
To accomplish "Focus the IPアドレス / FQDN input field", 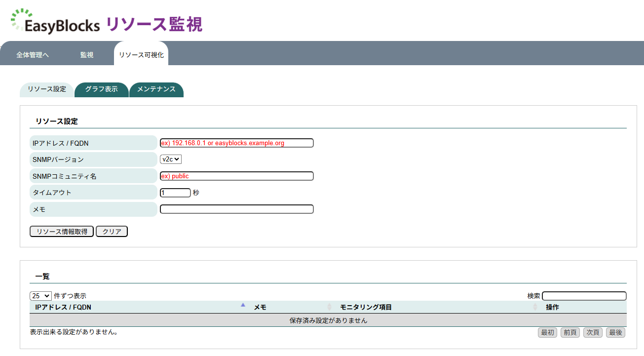I will tap(236, 143).
